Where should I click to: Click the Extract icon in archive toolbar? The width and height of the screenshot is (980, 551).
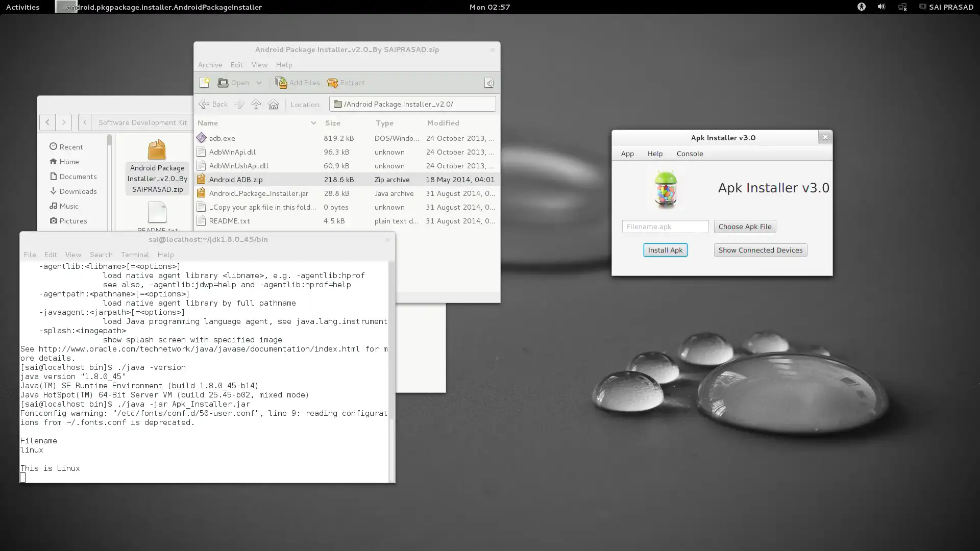332,82
